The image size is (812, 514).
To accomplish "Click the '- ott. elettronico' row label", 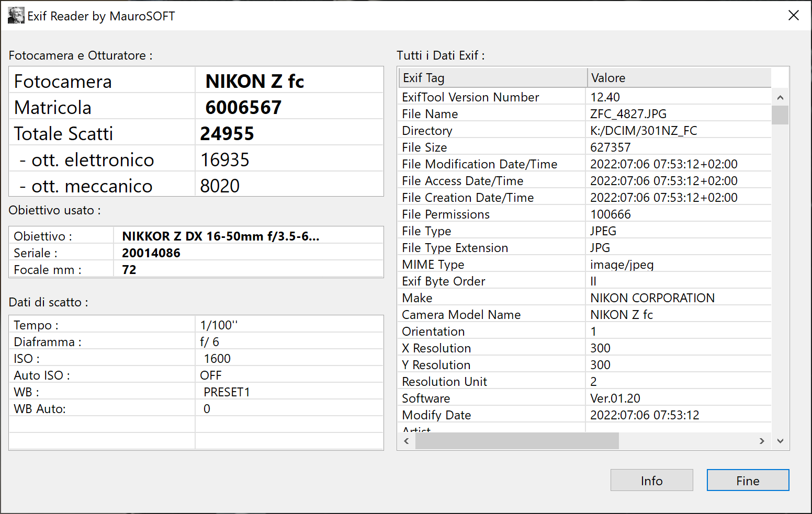I will coord(86,159).
